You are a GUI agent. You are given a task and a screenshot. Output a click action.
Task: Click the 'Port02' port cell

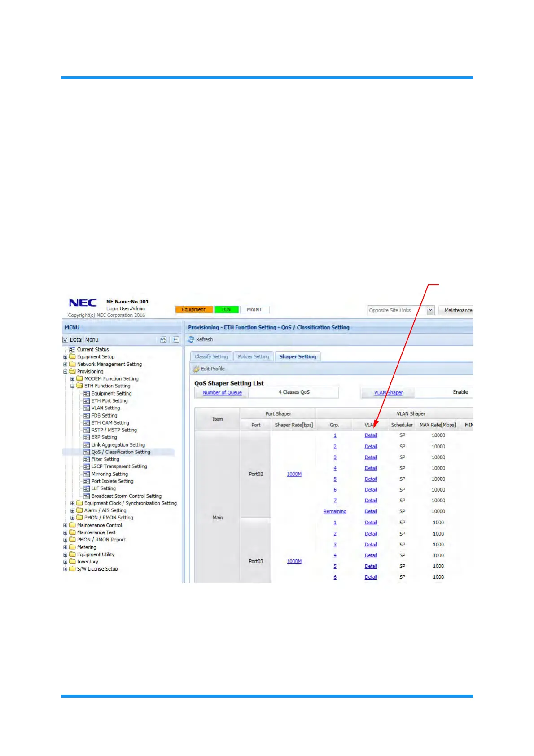(256, 474)
